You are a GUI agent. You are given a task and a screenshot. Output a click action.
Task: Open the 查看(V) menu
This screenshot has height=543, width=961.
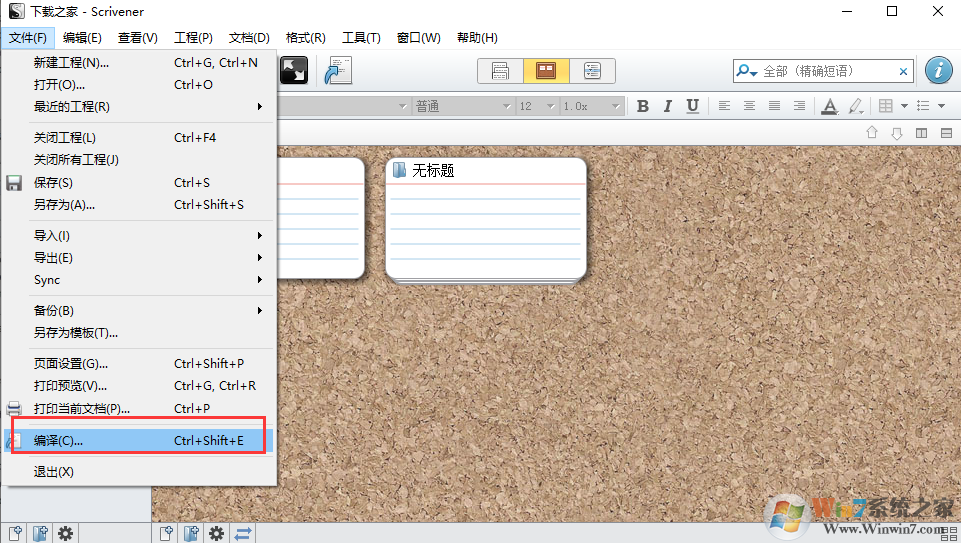[138, 38]
